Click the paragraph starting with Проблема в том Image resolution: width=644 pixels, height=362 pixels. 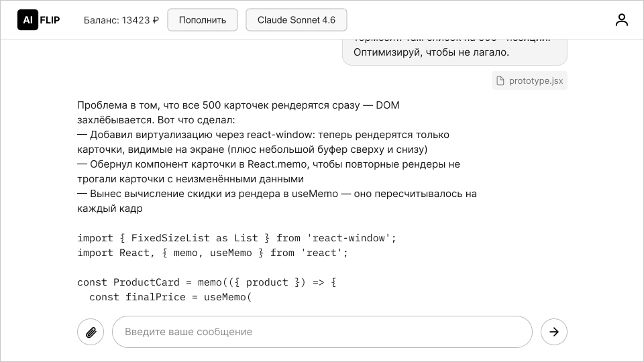coord(238,113)
